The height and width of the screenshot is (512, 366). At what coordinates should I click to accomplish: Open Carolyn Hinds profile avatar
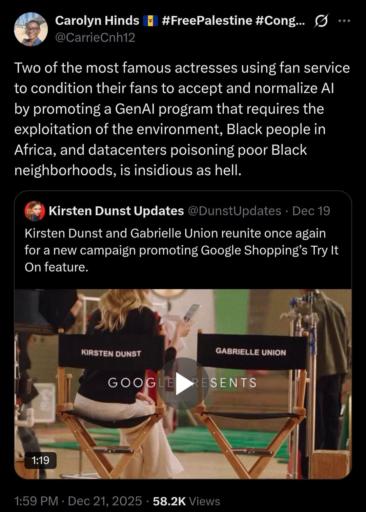tap(31, 29)
